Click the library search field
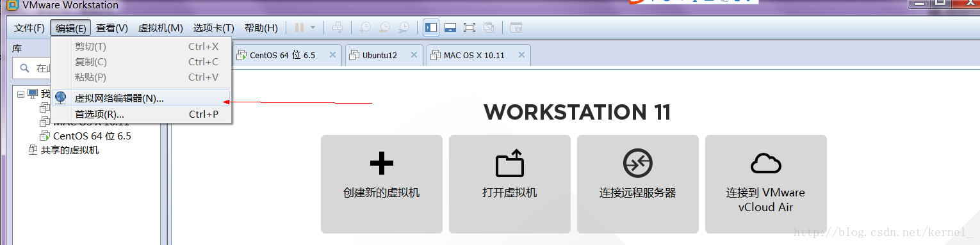The image size is (980, 245). (86, 68)
